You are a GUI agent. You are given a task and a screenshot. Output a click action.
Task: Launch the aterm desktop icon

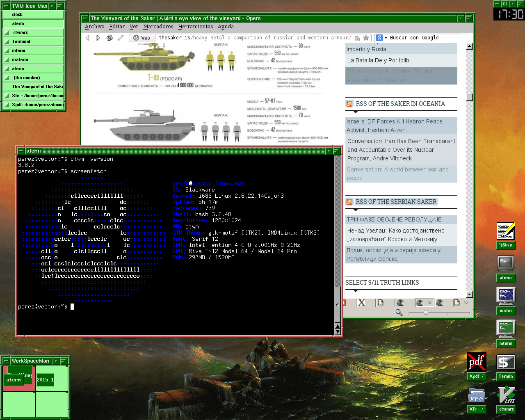click(506, 269)
